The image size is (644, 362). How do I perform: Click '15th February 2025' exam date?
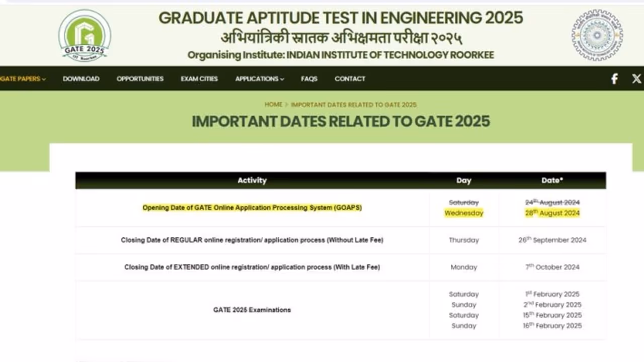click(552, 316)
